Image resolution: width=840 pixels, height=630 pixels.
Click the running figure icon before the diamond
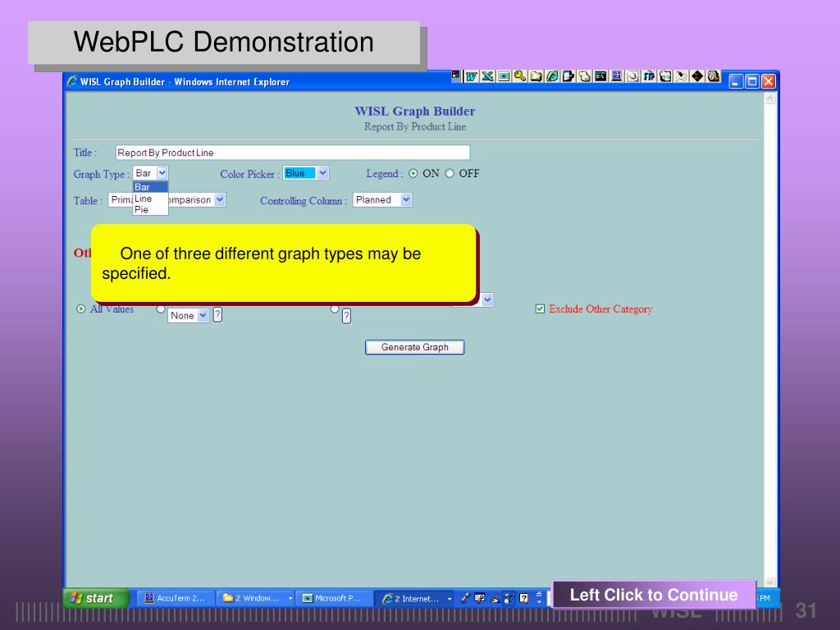point(681,76)
